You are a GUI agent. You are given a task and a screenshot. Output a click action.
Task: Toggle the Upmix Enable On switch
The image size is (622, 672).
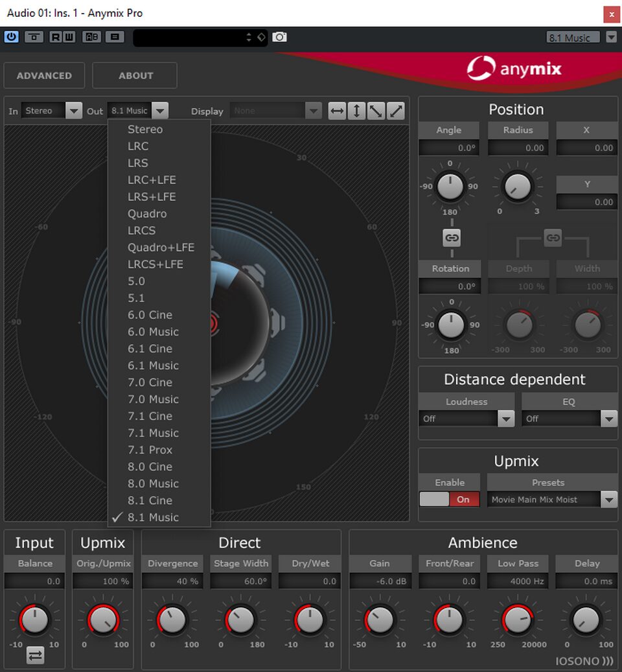tap(450, 499)
